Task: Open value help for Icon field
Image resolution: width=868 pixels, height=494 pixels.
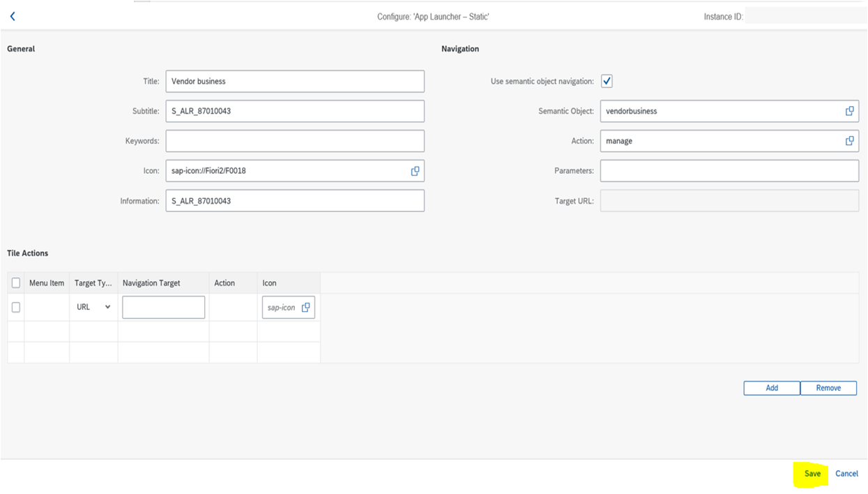Action: 415,171
